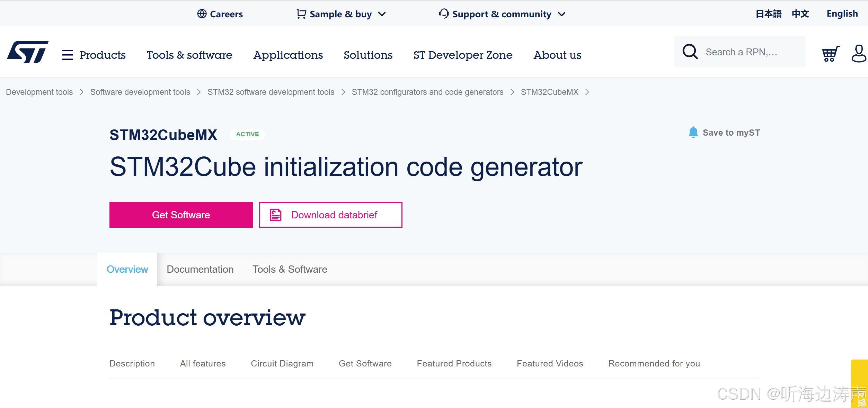Jump to the Featured Products section
The image size is (868, 408).
[454, 363]
